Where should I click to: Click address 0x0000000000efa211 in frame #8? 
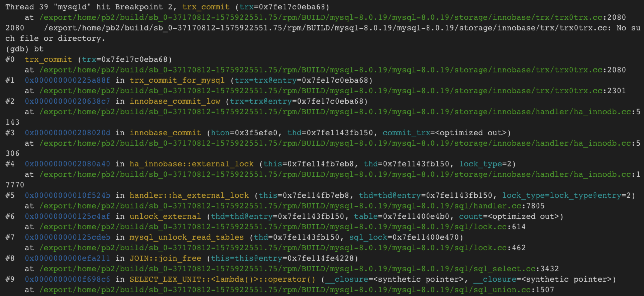pyautogui.click(x=67, y=258)
